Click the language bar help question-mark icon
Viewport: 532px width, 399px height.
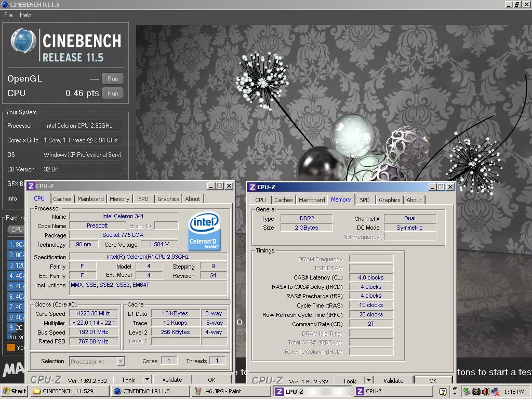click(x=443, y=392)
